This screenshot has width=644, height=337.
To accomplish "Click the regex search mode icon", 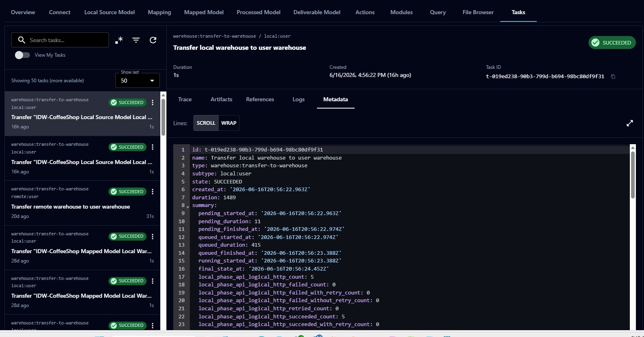I will click(x=119, y=40).
